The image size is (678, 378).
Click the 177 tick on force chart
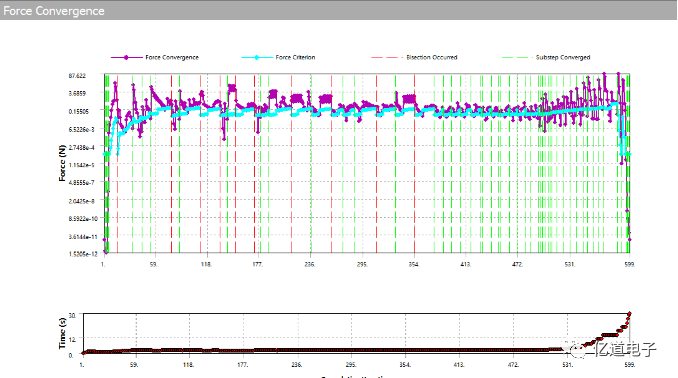point(257,264)
